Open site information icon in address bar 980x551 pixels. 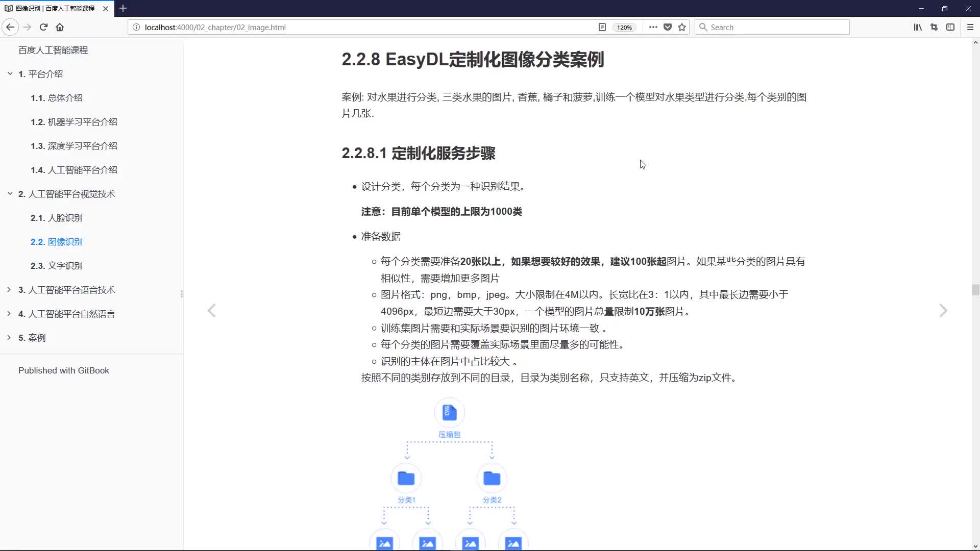point(136,27)
